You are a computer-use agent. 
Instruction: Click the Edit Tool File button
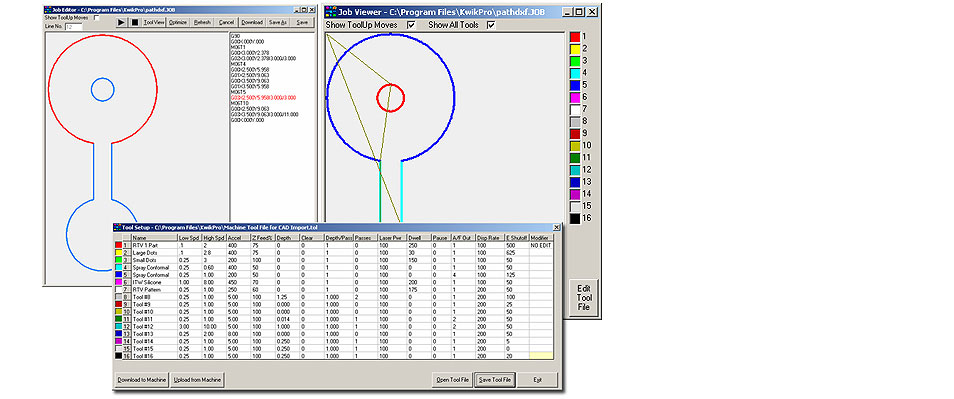(x=585, y=298)
